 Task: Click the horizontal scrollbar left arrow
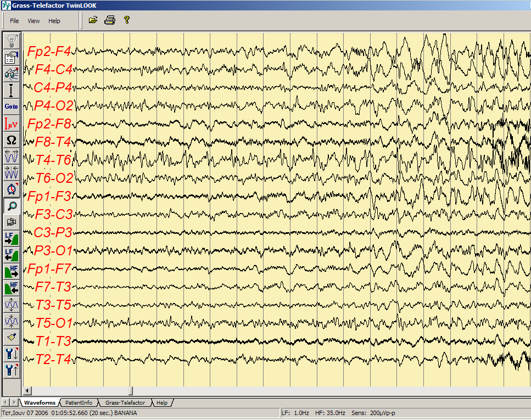(27, 391)
